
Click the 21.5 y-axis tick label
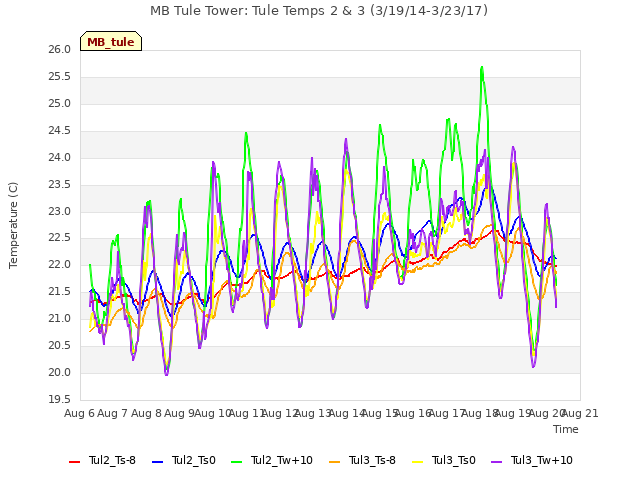click(60, 292)
